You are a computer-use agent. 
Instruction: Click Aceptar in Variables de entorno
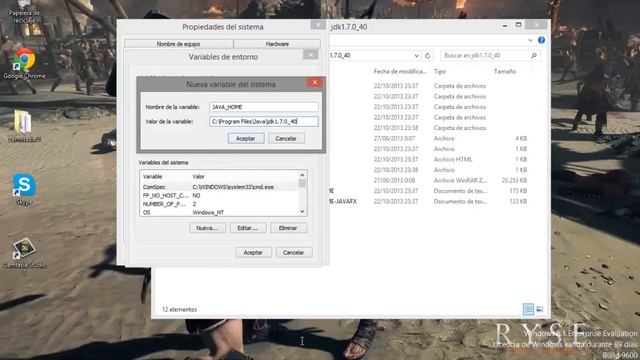(x=253, y=253)
